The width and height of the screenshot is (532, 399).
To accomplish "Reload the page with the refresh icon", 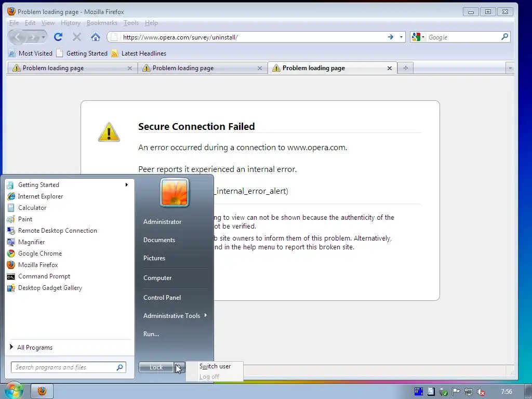I will [58, 37].
